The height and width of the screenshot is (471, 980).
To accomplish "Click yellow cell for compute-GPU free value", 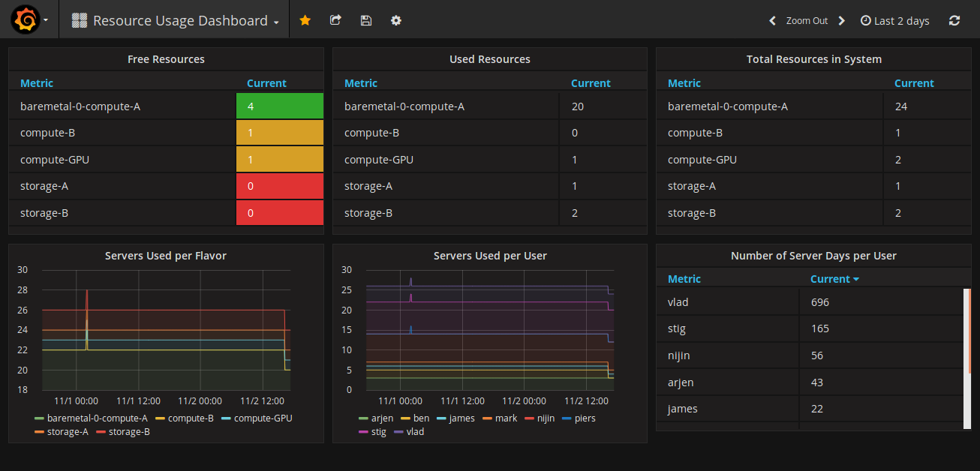I will tap(279, 160).
